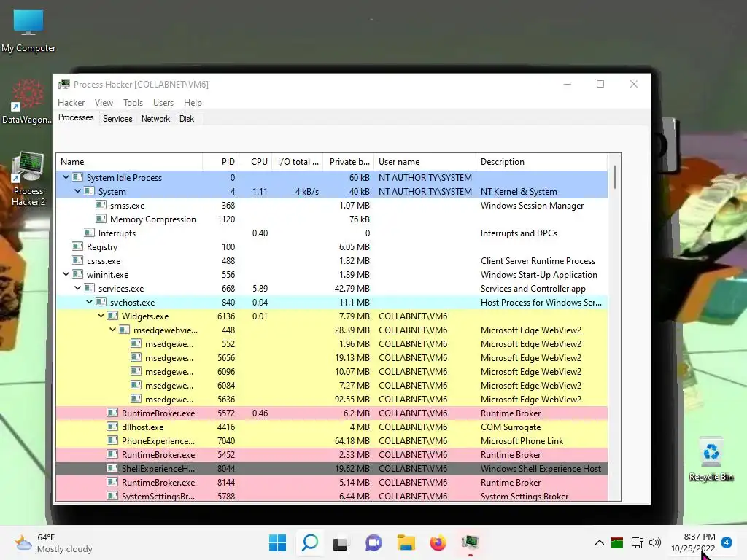Collapse the System process node

77,191
